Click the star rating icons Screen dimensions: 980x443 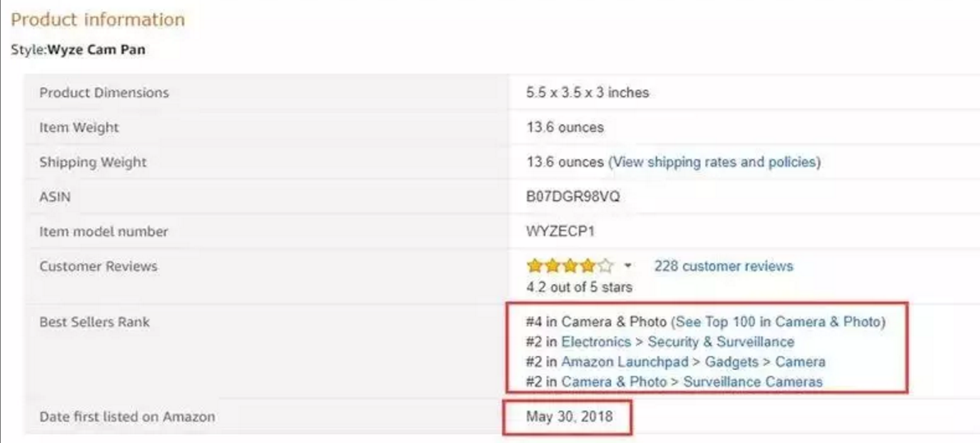pos(570,266)
